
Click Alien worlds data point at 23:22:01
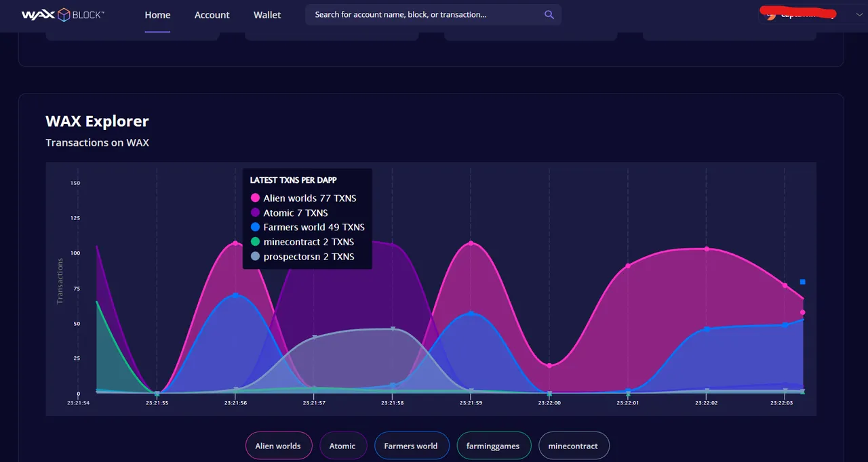(628, 266)
